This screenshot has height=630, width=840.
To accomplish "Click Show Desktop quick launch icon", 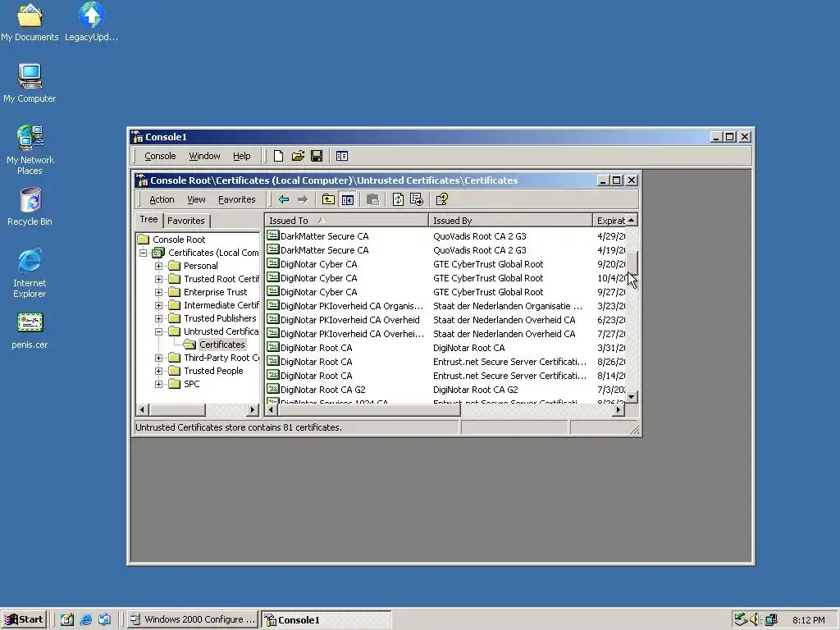I will (x=67, y=619).
